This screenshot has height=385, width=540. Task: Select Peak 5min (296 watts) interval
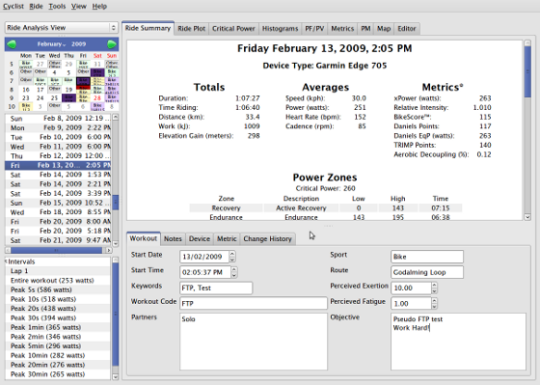[58, 346]
